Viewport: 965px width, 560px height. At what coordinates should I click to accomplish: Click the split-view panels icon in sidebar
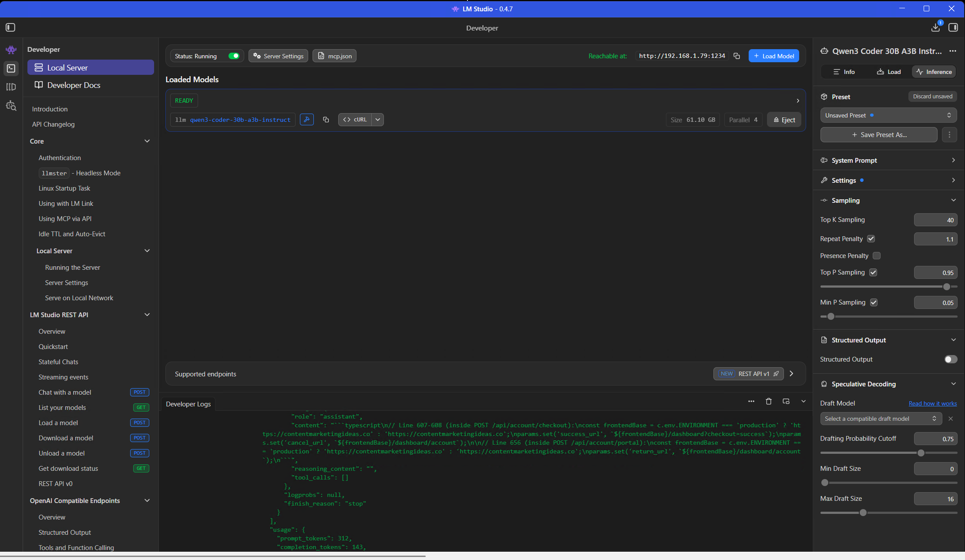(11, 87)
